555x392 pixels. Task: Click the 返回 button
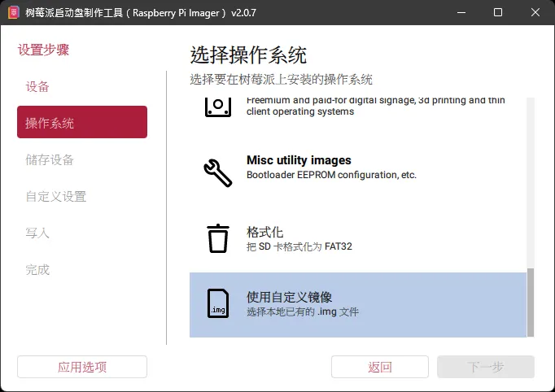380,367
